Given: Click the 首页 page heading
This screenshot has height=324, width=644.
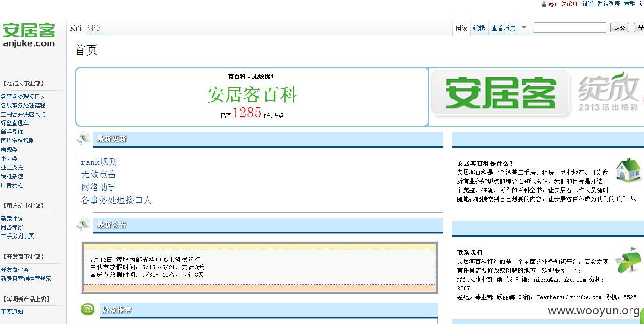Looking at the screenshot, I should [86, 50].
